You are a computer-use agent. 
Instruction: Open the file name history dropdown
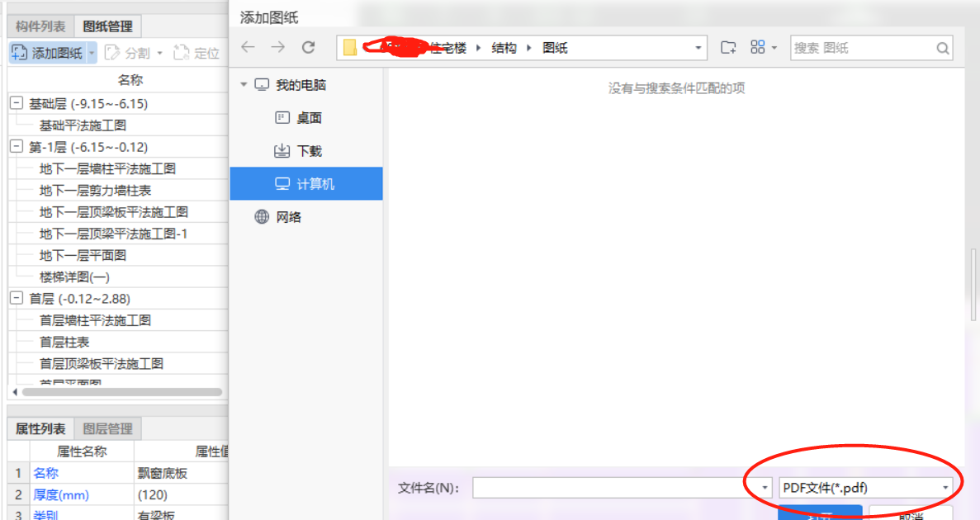point(765,488)
